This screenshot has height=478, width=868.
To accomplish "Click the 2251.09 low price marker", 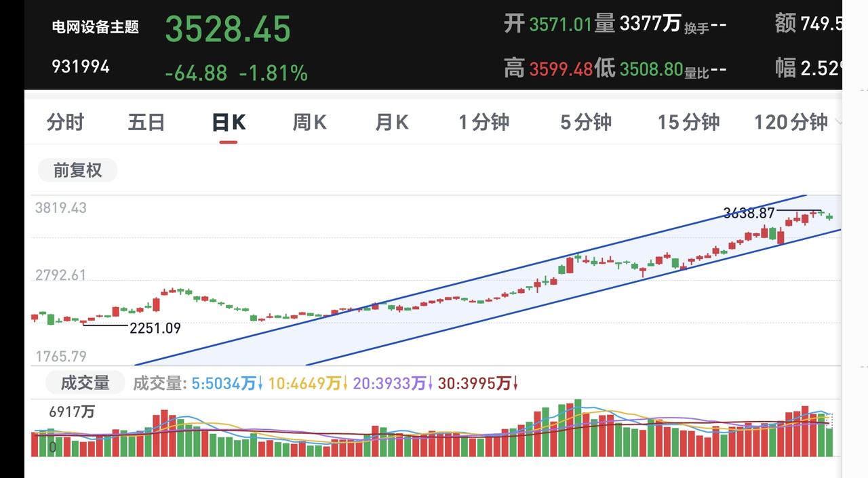I will (155, 328).
